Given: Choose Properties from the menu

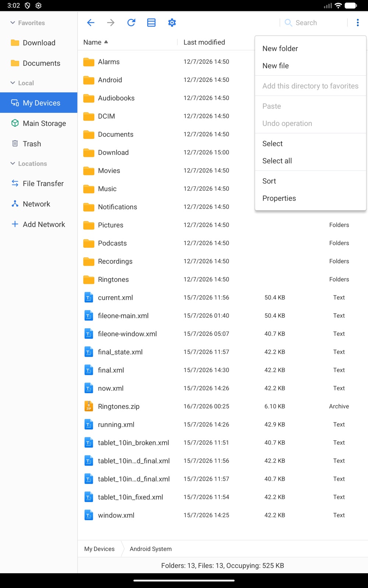Looking at the screenshot, I should point(311,198).
